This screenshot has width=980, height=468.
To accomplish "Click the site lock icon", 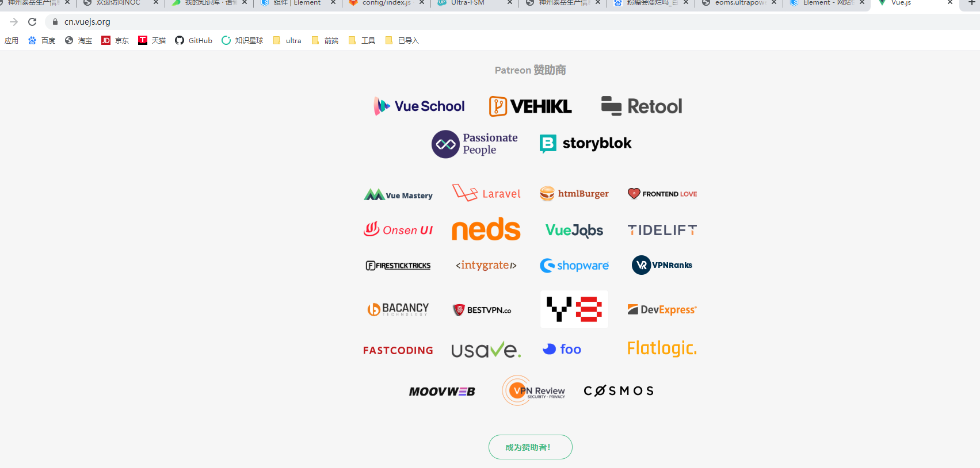I will click(55, 22).
